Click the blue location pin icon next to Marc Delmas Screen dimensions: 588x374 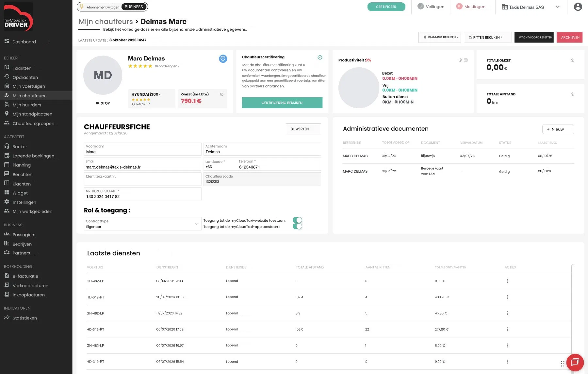(x=223, y=59)
